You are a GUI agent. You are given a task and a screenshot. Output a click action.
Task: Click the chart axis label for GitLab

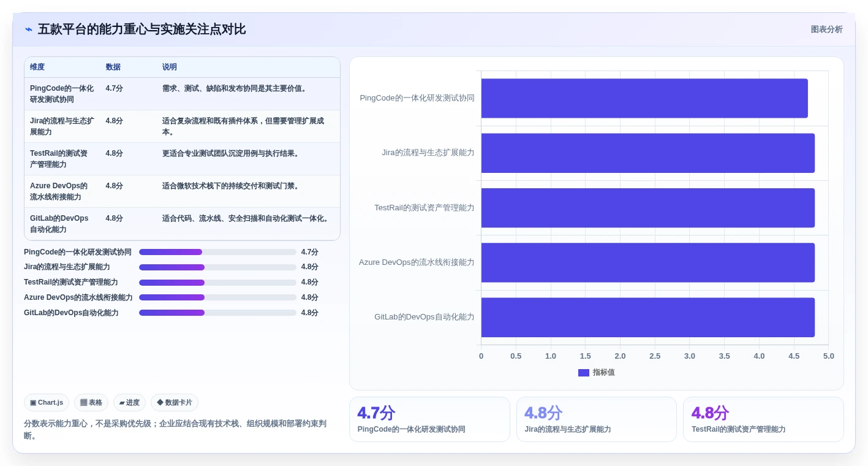pos(425,317)
